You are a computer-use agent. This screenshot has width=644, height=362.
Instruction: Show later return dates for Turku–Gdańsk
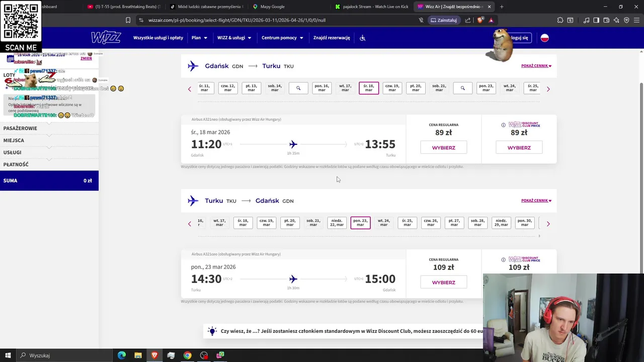pyautogui.click(x=548, y=224)
